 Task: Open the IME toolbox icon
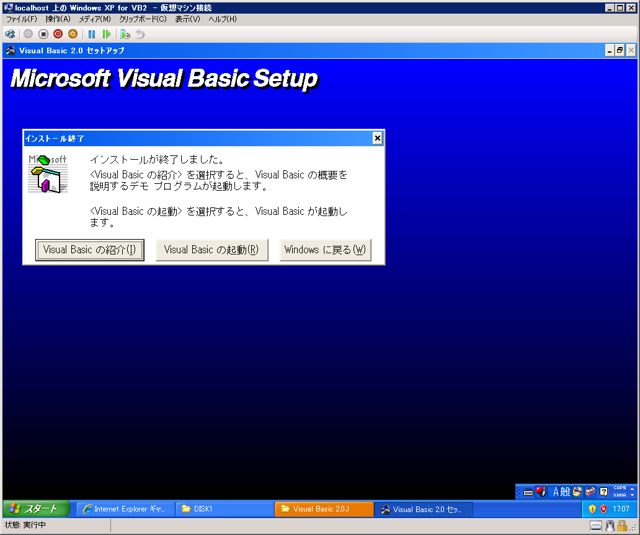coord(590,492)
